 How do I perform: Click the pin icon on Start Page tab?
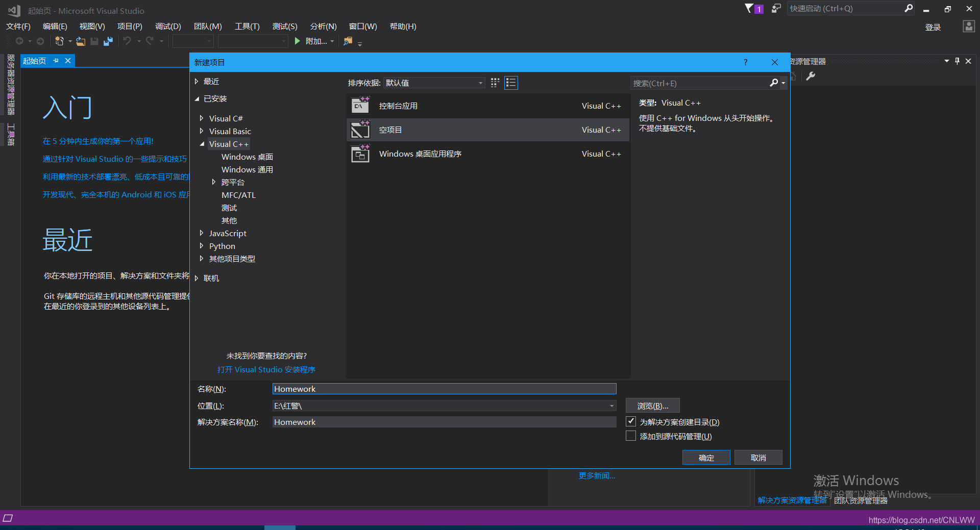pyautogui.click(x=56, y=61)
